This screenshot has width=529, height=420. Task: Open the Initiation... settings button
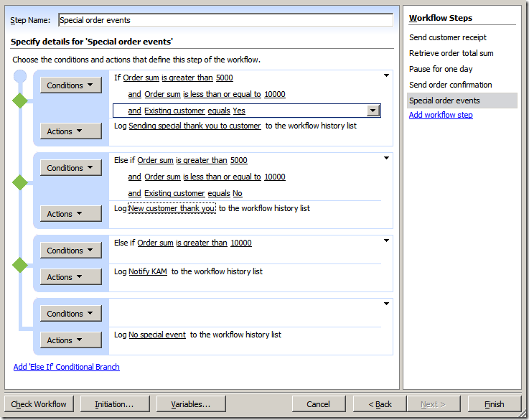tap(115, 404)
